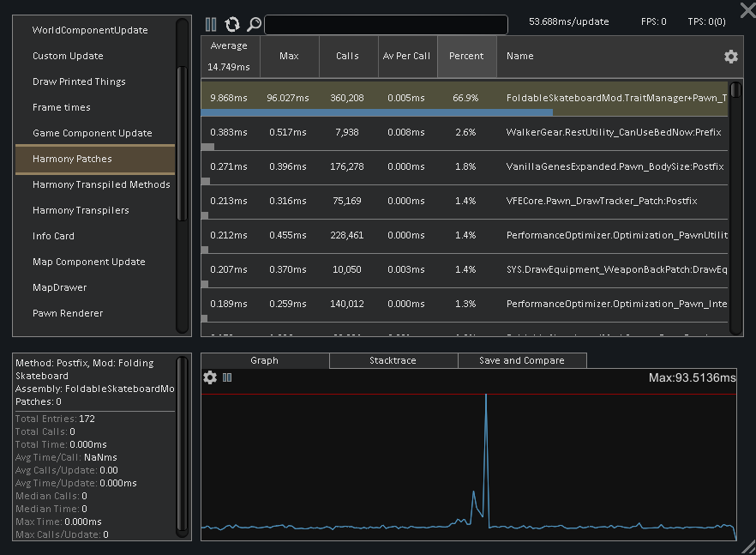Sort by the Average column header

point(231,57)
